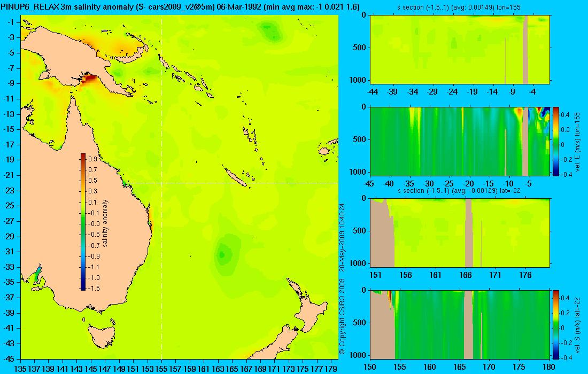Click the 'vel. E (m/s) lon=155' label
Screen dimensions: 588x374
click(577, 142)
